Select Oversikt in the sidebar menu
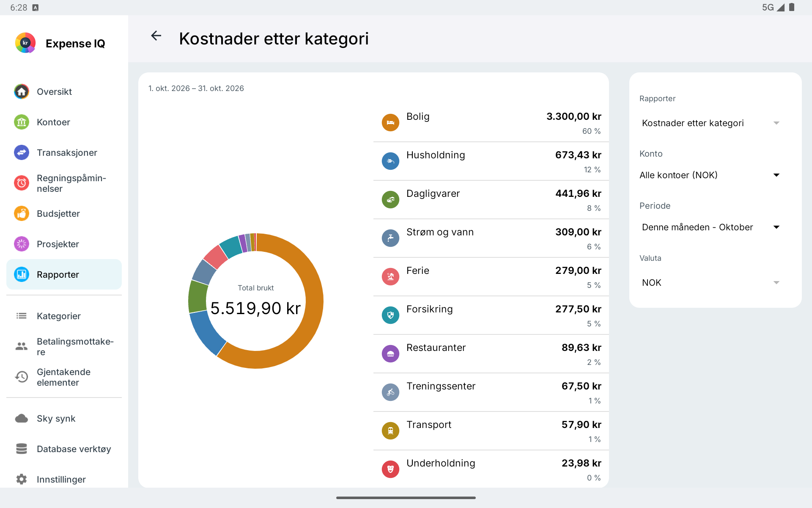This screenshot has width=812, height=508. pos(64,91)
